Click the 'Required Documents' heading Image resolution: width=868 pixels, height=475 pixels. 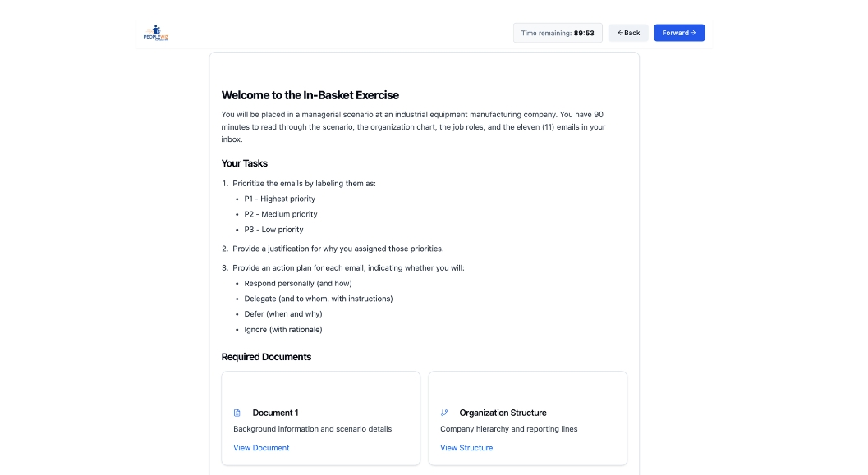point(266,357)
